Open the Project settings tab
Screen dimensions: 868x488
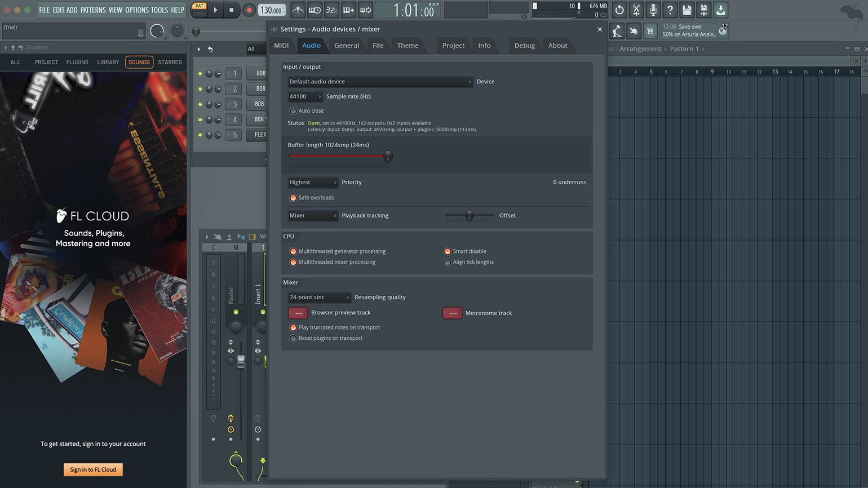pos(453,46)
